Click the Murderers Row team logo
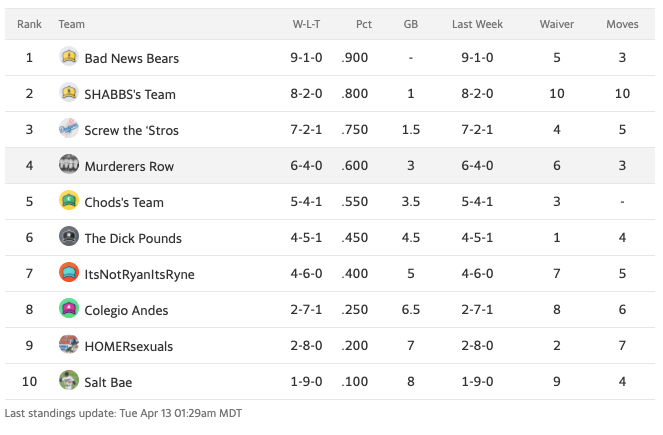 click(69, 165)
